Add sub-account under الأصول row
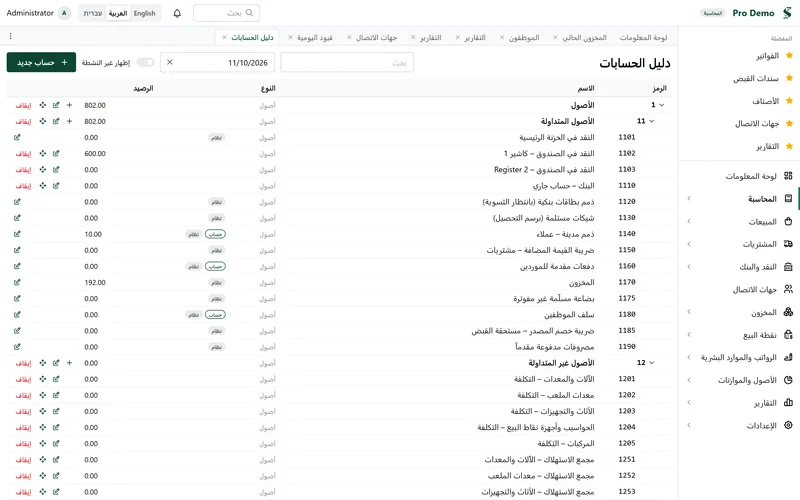Viewport: 800px width, 500px height. tap(69, 105)
